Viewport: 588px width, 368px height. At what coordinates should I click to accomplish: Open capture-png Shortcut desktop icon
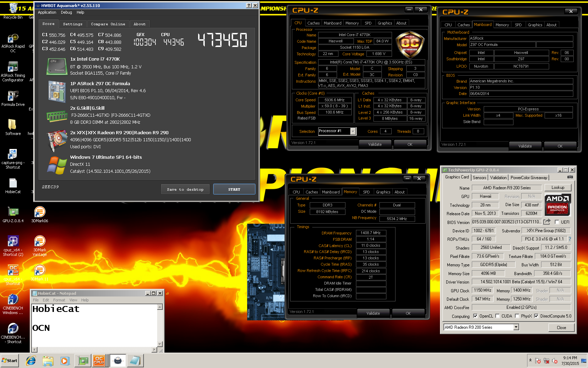(13, 159)
